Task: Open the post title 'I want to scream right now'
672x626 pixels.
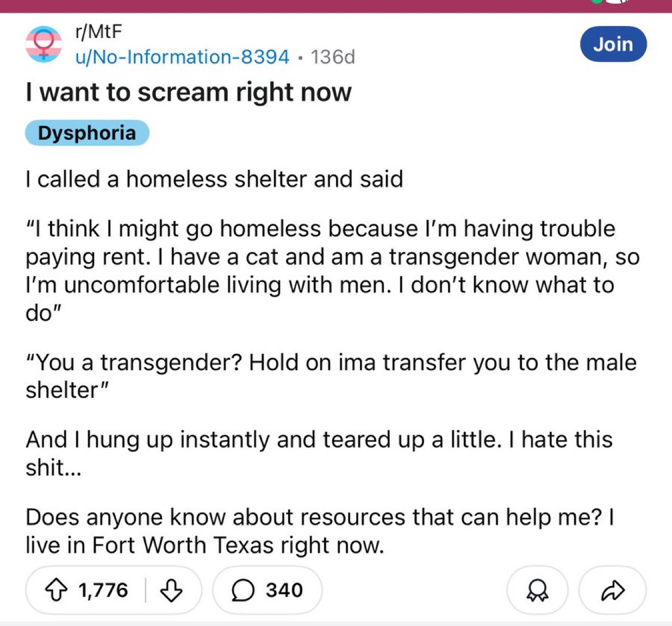Action: [x=189, y=92]
